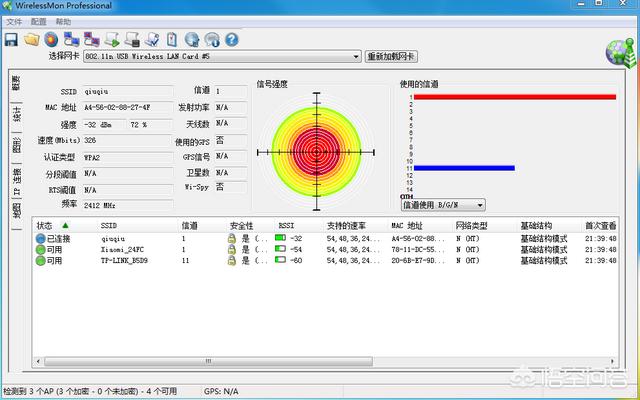Sort list by the RSSI column header
Viewport: 640px width, 400px height.
pos(286,226)
